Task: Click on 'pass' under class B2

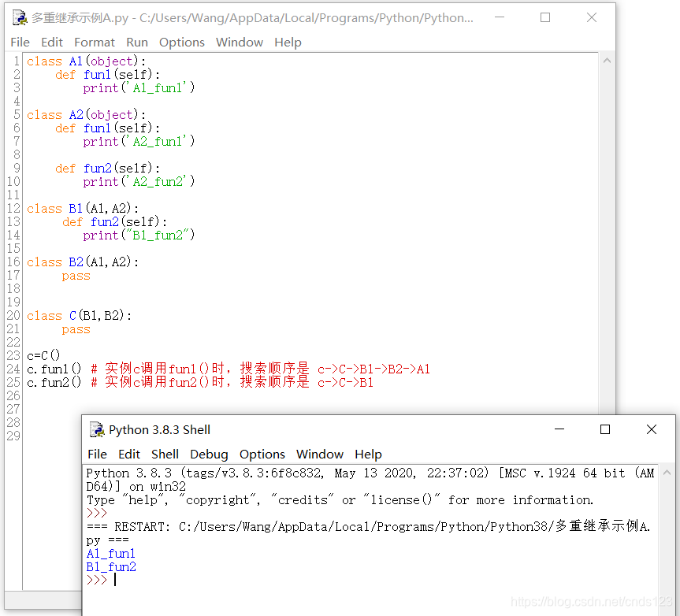Action: click(x=76, y=276)
